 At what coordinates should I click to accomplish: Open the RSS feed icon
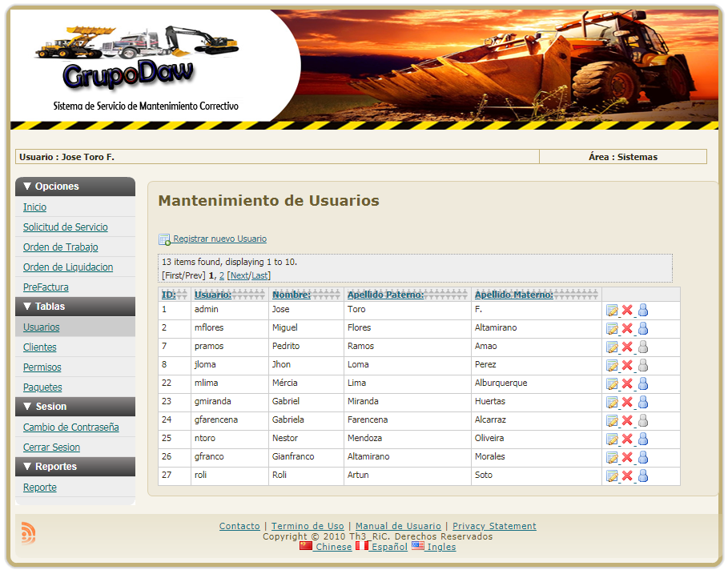28,532
